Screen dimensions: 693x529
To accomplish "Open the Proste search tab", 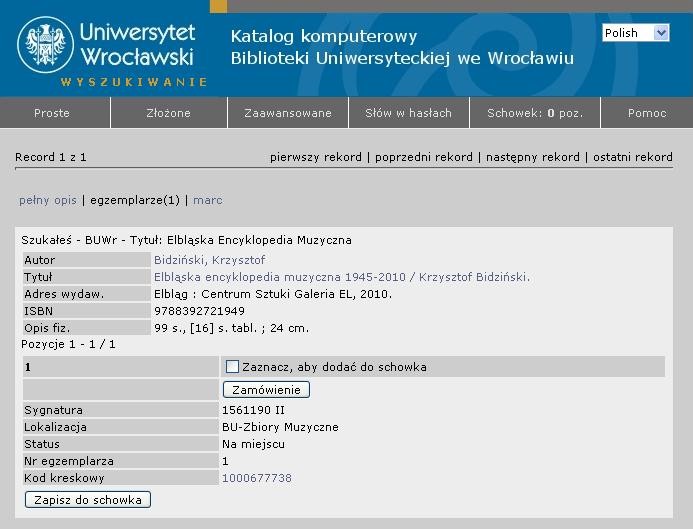I will (52, 113).
